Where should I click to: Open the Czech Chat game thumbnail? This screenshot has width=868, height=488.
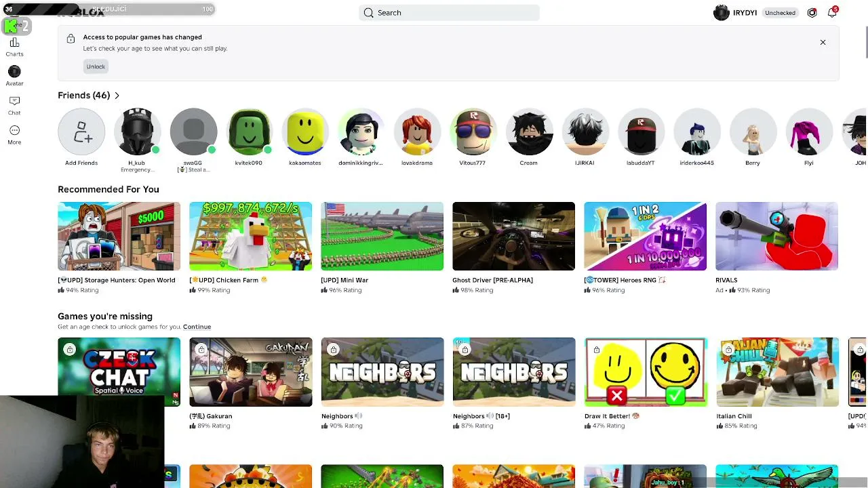pyautogui.click(x=119, y=372)
